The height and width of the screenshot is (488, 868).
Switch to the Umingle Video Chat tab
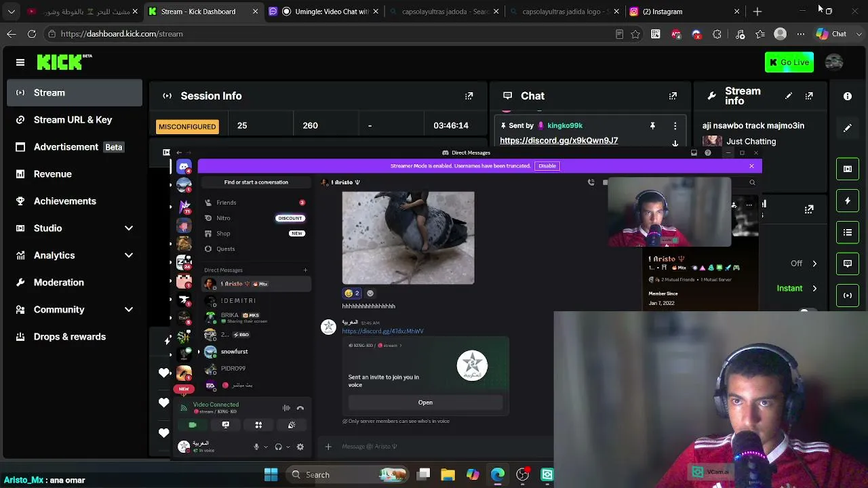[324, 12]
